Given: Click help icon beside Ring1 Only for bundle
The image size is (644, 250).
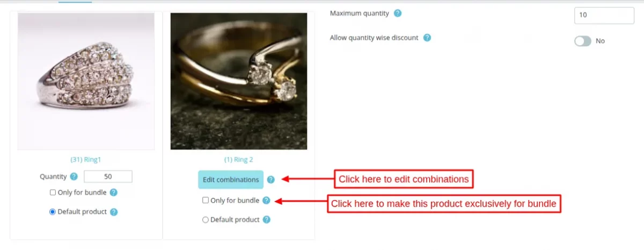Looking at the screenshot, I should pyautogui.click(x=114, y=192).
